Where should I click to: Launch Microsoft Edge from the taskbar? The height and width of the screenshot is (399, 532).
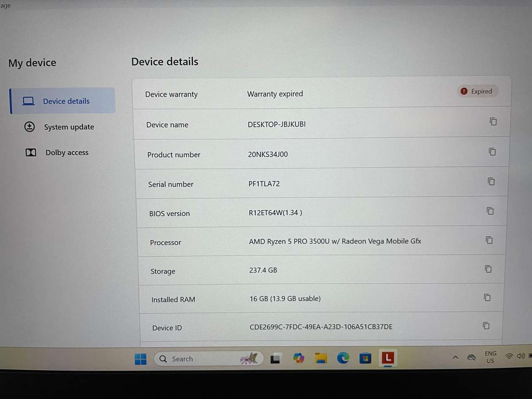tap(343, 357)
